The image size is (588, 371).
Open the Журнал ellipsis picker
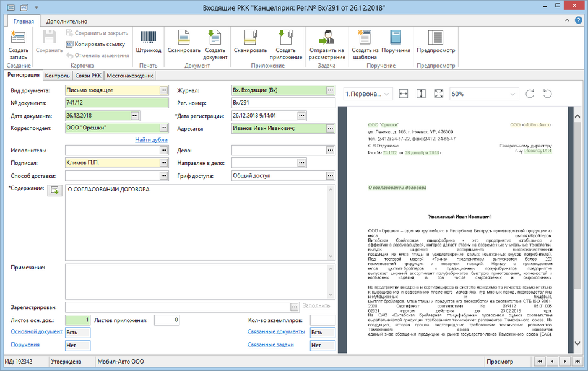pos(330,90)
